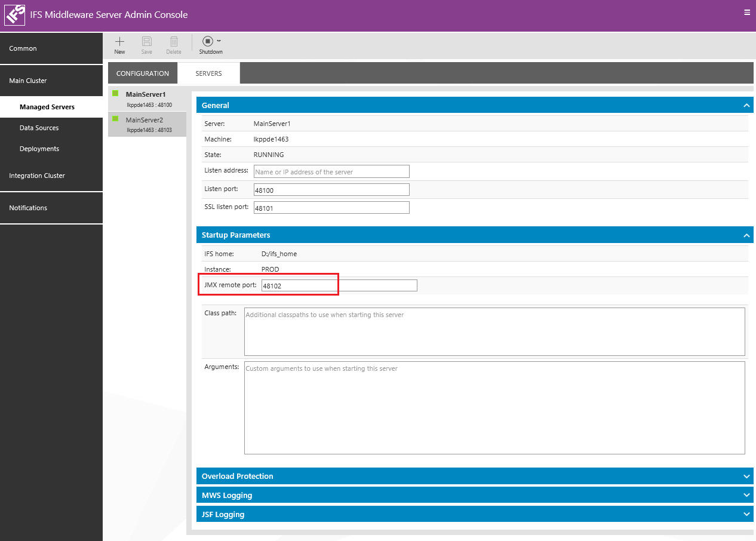Click the JMX remote port label
The height and width of the screenshot is (541, 756).
(231, 285)
